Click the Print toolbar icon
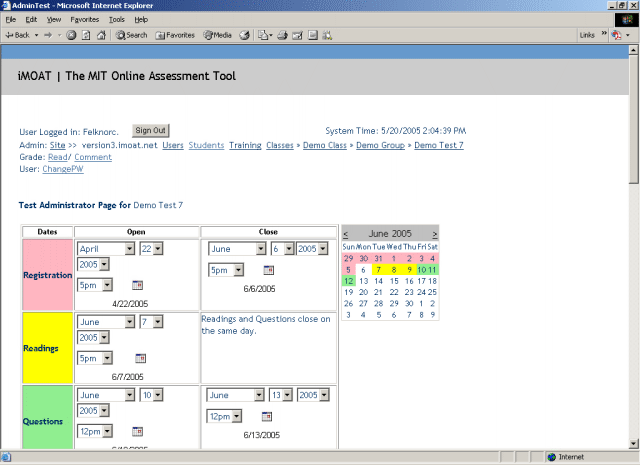The width and height of the screenshot is (640, 465). tap(283, 35)
